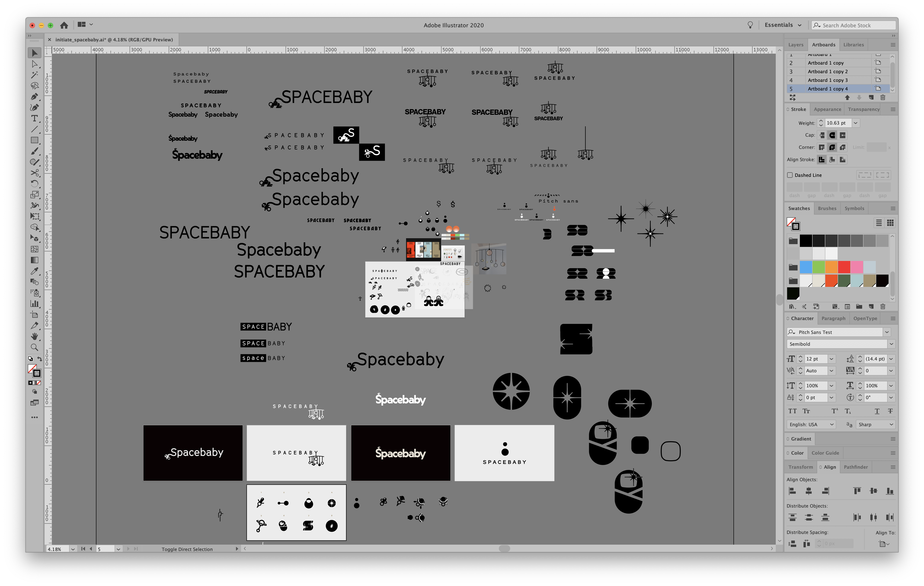Select the Gradient tool

[35, 260]
